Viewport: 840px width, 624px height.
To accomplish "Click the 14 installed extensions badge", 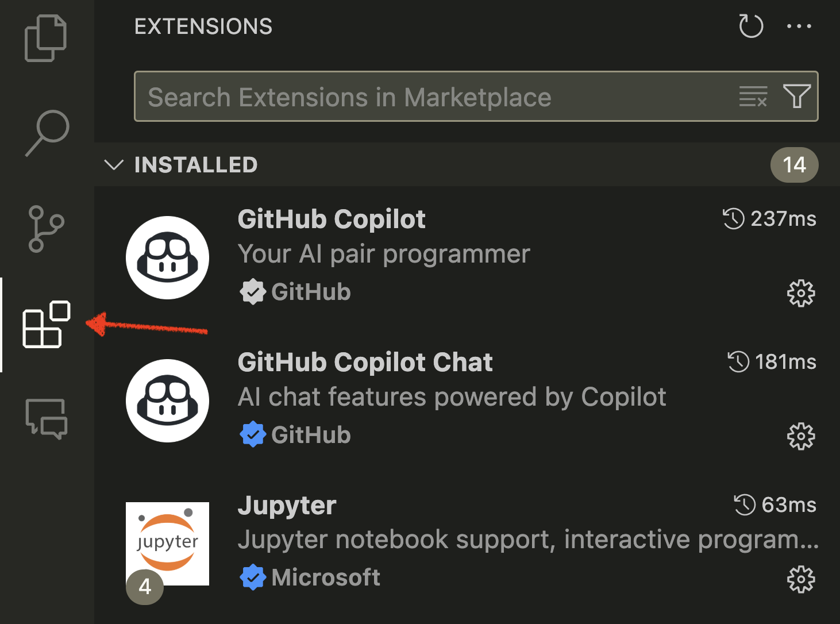I will click(795, 165).
